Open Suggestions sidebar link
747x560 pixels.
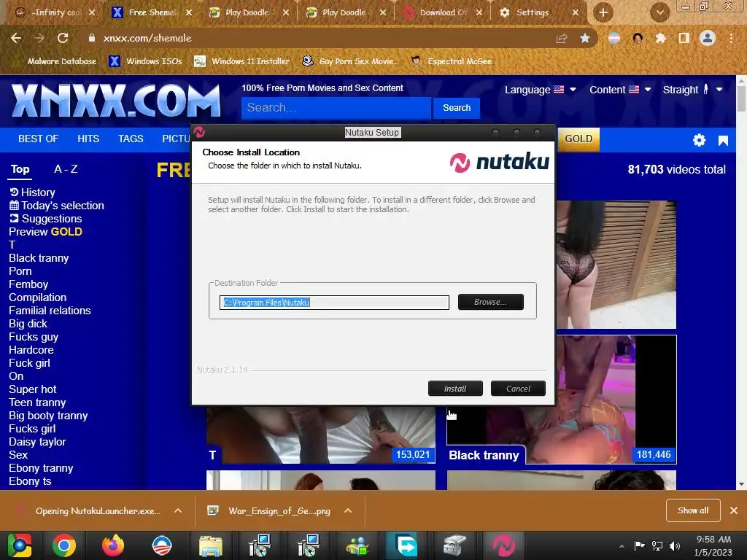click(45, 219)
